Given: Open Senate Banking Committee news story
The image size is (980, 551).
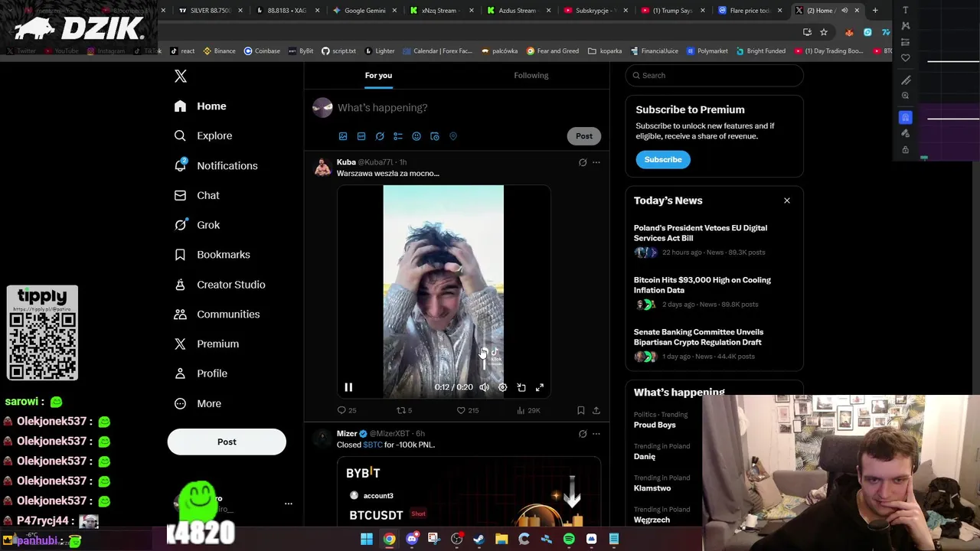Looking at the screenshot, I should 714,344.
